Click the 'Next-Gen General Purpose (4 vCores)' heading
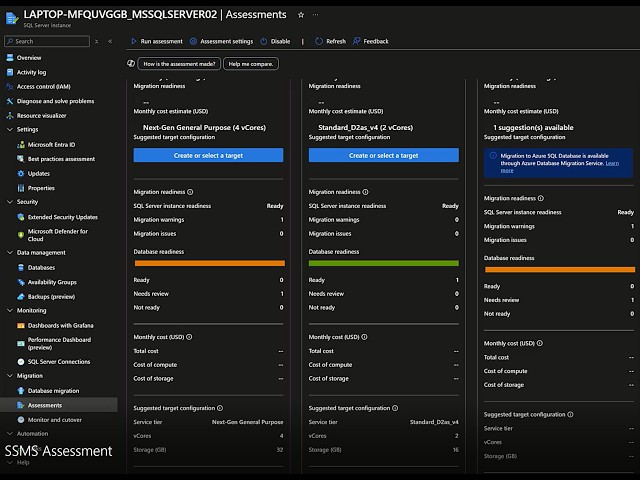640x480 pixels. [x=204, y=127]
